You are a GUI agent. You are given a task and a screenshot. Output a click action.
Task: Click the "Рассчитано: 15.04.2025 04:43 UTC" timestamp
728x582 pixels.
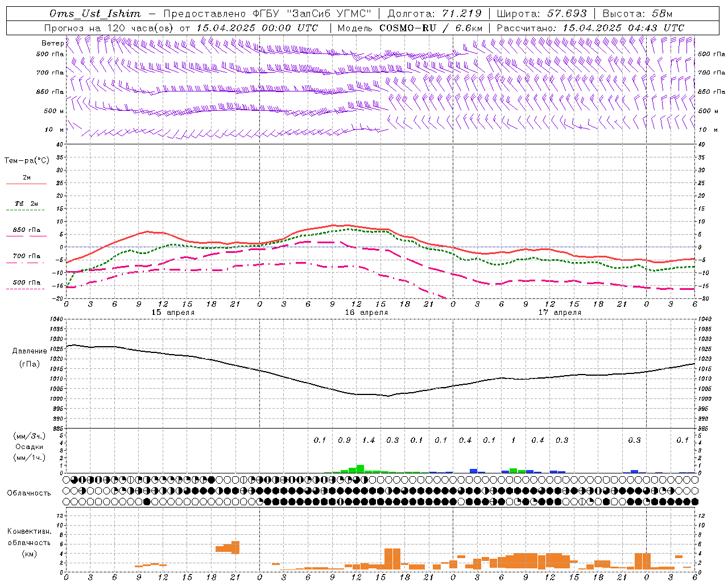click(x=590, y=28)
